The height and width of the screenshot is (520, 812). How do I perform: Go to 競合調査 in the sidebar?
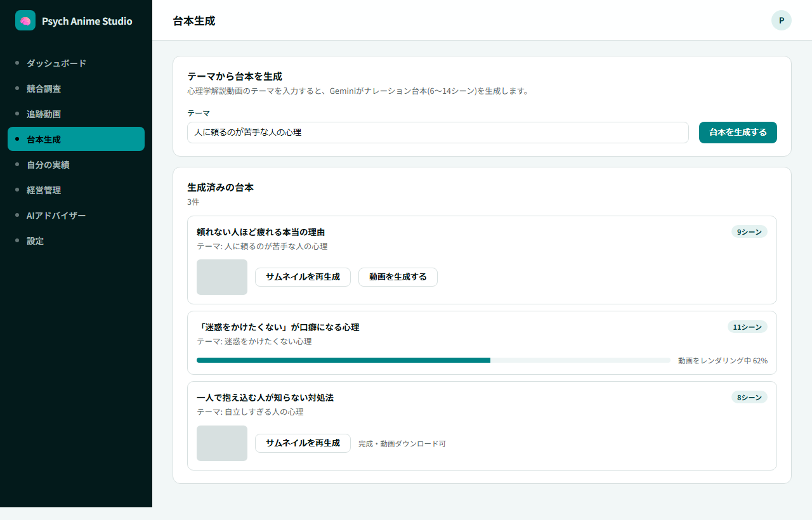click(76, 89)
